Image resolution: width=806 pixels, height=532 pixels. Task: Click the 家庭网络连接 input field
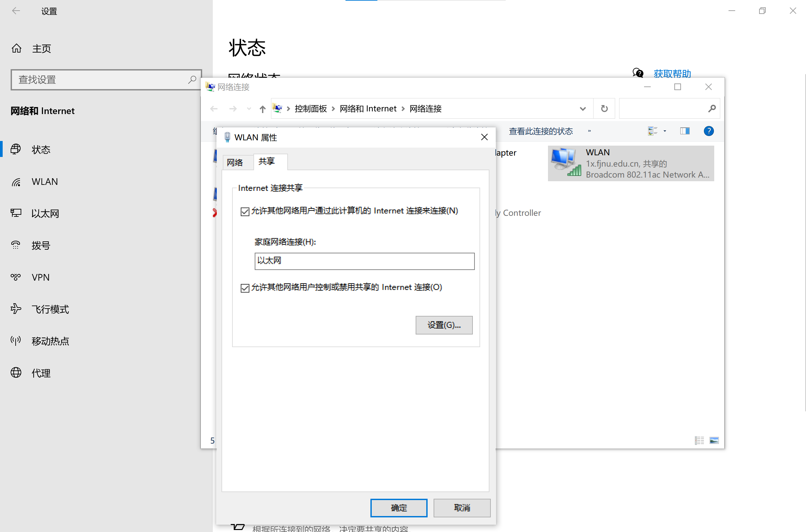coord(364,261)
